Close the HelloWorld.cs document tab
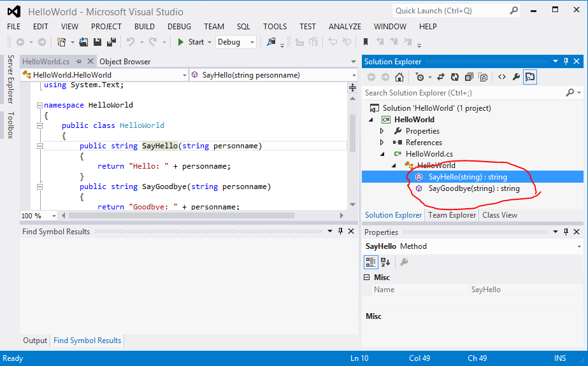Image resolution: width=588 pixels, height=366 pixels. tap(90, 61)
